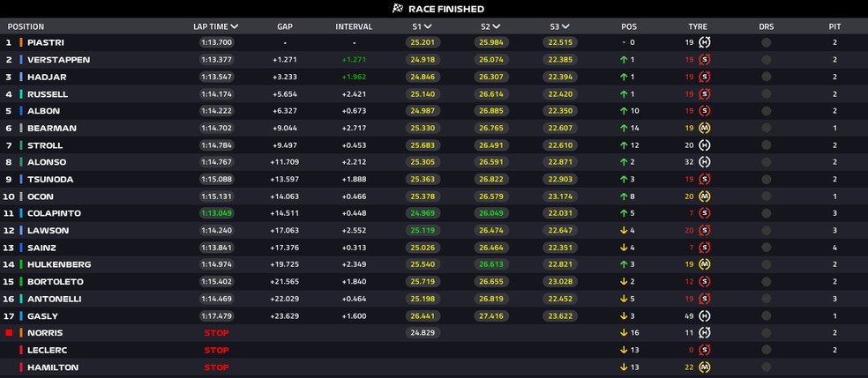Viewport: 868px width, 378px height.
Task: Click Hulkenberg's medium tyre icon
Action: 705,264
